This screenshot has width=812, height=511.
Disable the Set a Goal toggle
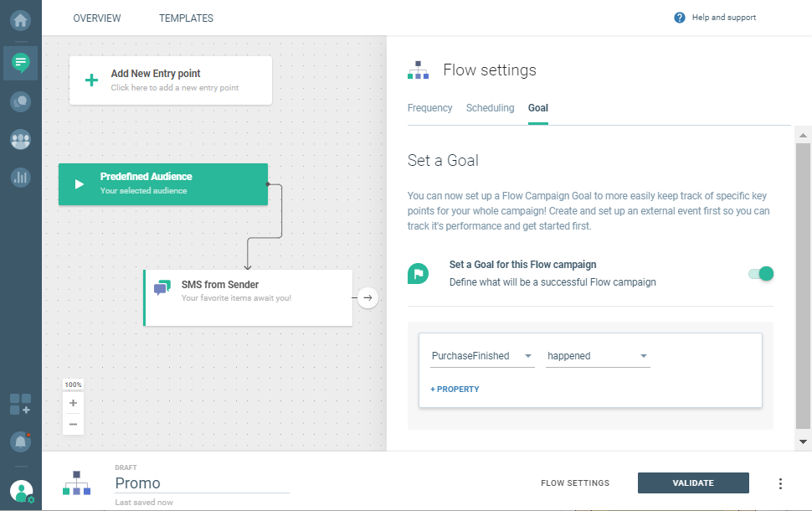(761, 273)
